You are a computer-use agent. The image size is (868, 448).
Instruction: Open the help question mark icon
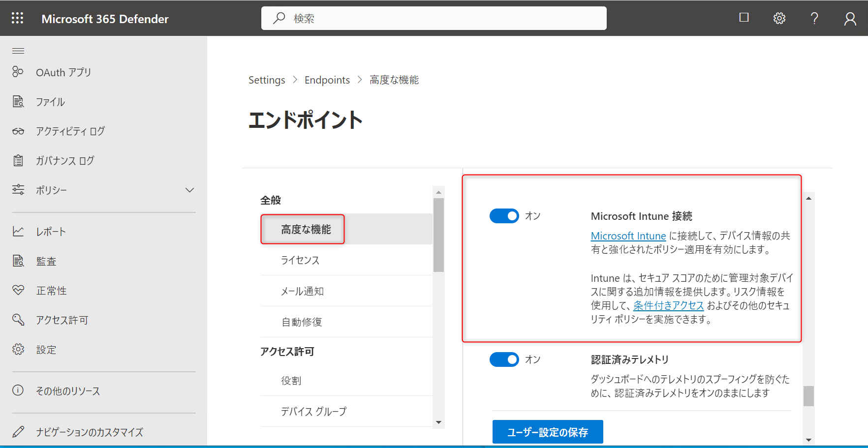point(814,18)
